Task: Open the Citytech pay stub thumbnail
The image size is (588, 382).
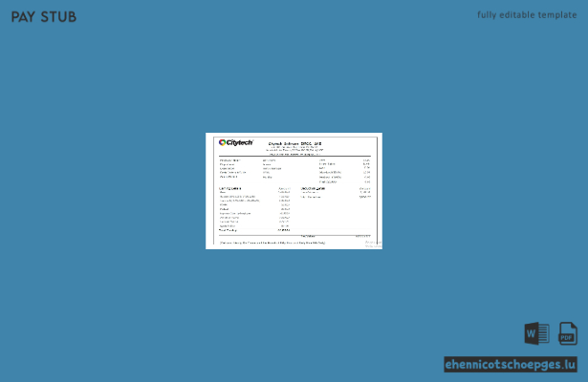Action: (294, 191)
